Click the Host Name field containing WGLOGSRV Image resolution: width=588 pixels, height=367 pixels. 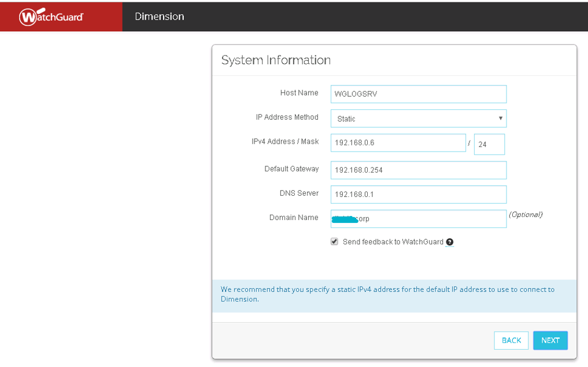tap(418, 94)
